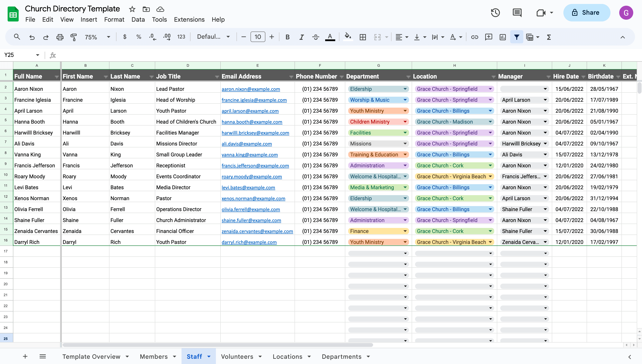
Task: Click the bold formatting icon
Action: point(287,37)
